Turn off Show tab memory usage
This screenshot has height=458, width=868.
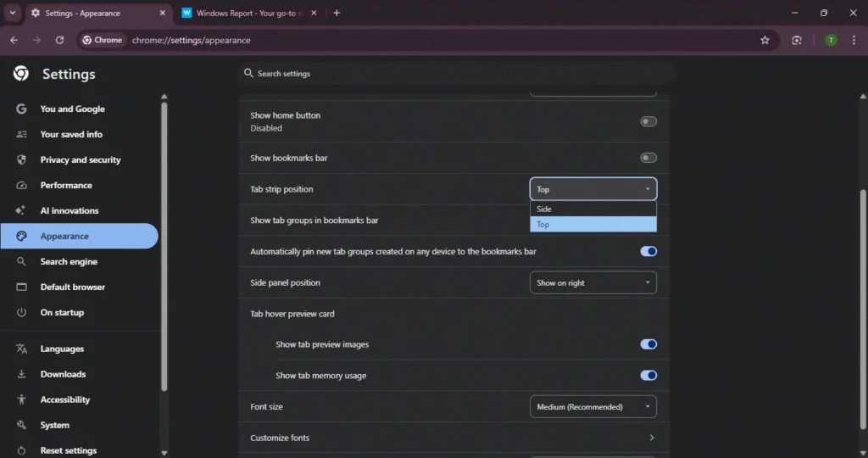click(648, 375)
